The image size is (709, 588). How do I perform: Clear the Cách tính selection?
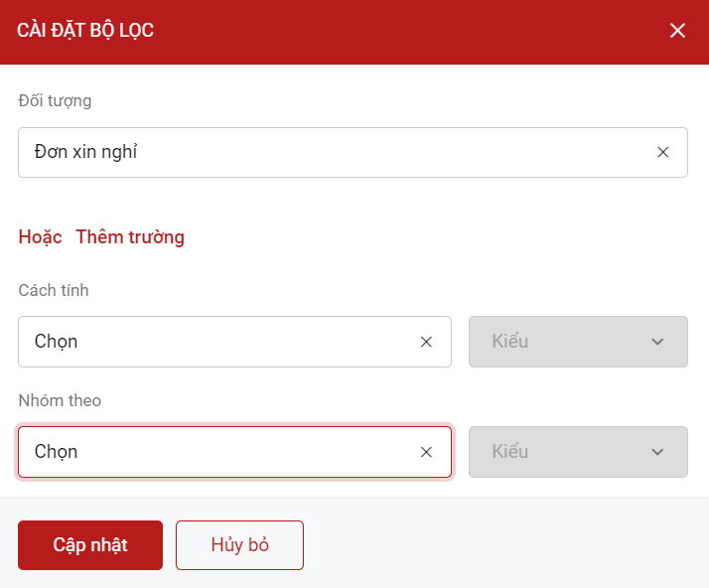pyautogui.click(x=426, y=342)
